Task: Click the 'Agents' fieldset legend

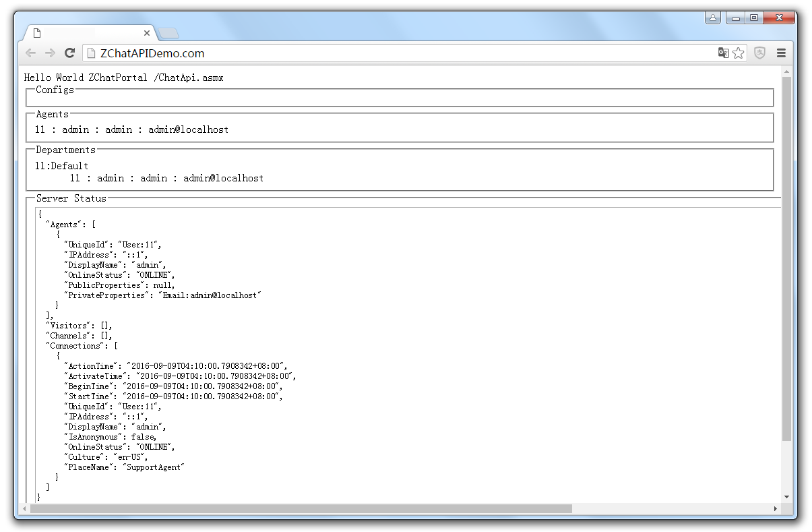Action: [x=53, y=114]
